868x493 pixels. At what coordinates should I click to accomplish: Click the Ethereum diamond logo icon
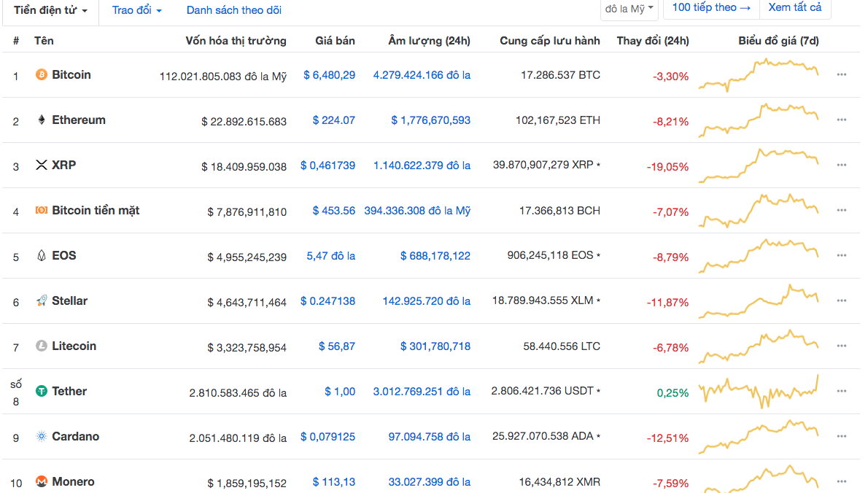(42, 120)
